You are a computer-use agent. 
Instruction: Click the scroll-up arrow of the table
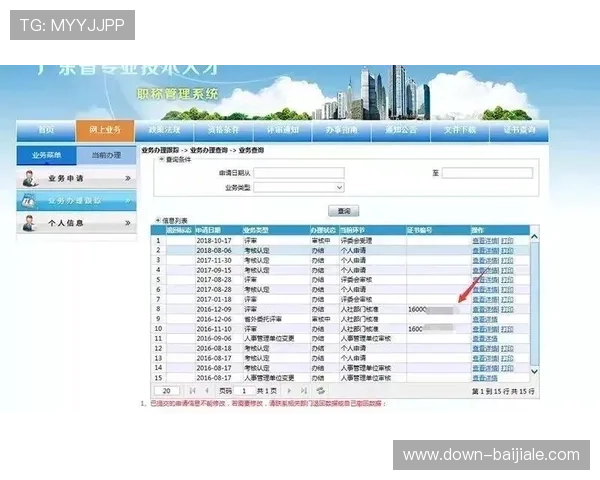click(535, 237)
